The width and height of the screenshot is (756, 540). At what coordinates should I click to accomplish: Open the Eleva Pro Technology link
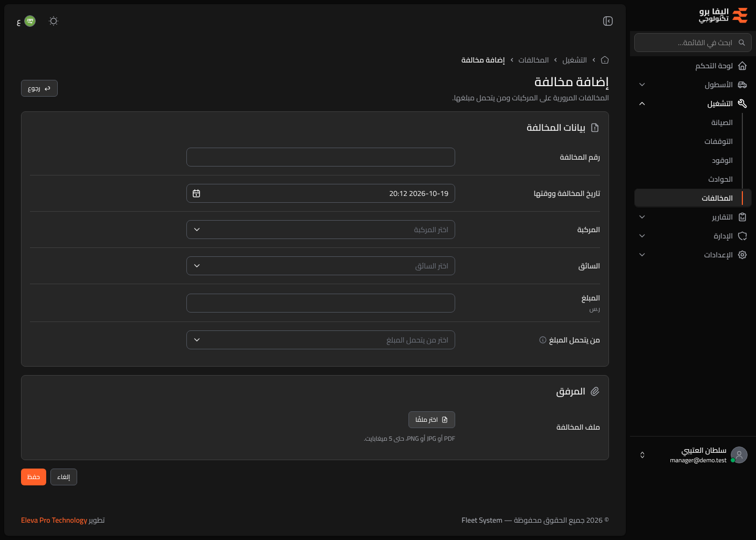click(x=54, y=520)
